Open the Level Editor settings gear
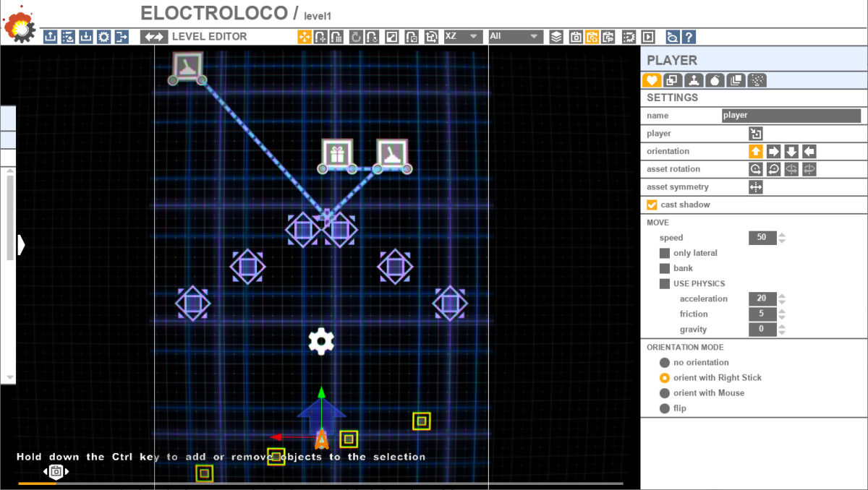Screen dimensions: 868x490 [x=103, y=37]
